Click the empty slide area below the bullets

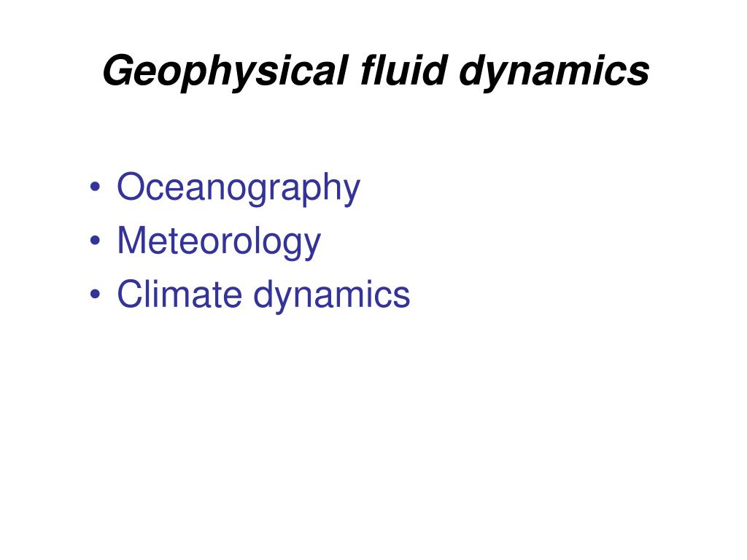(x=373, y=429)
